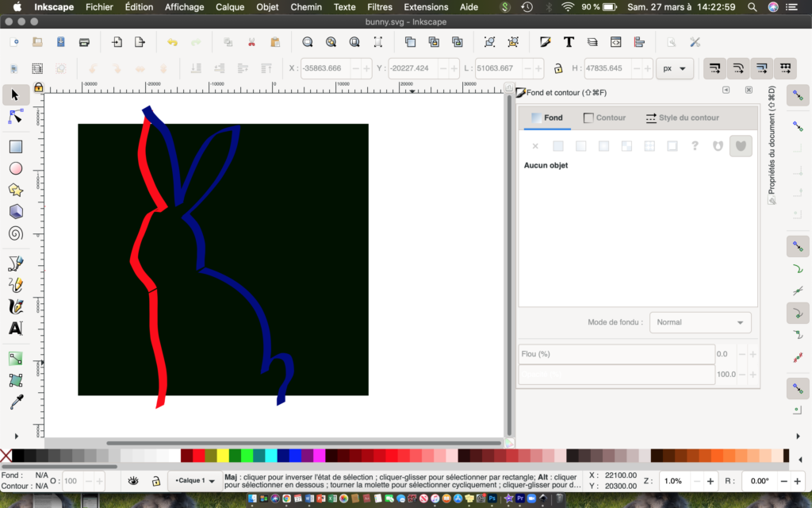Click the X position input field
The height and width of the screenshot is (508, 812).
tap(325, 68)
